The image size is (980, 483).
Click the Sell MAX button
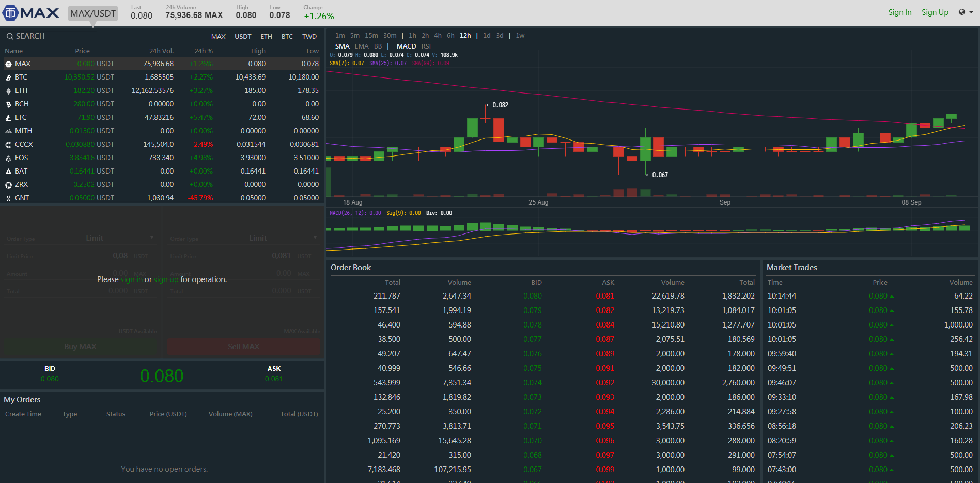tap(244, 347)
